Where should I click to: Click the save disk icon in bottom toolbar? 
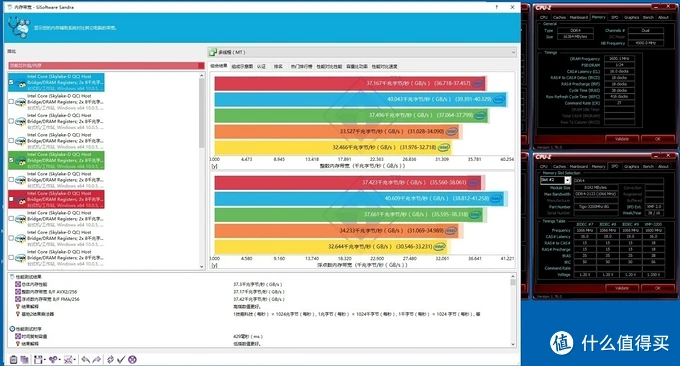[38, 359]
